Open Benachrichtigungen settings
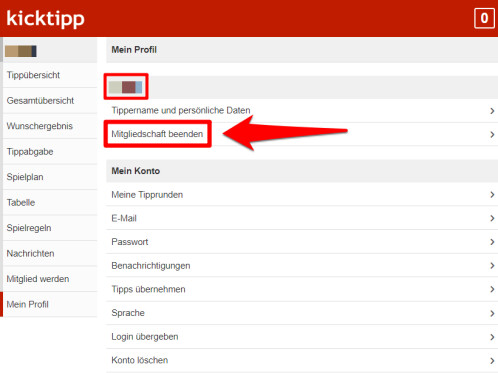498x373 pixels. pyautogui.click(x=302, y=266)
